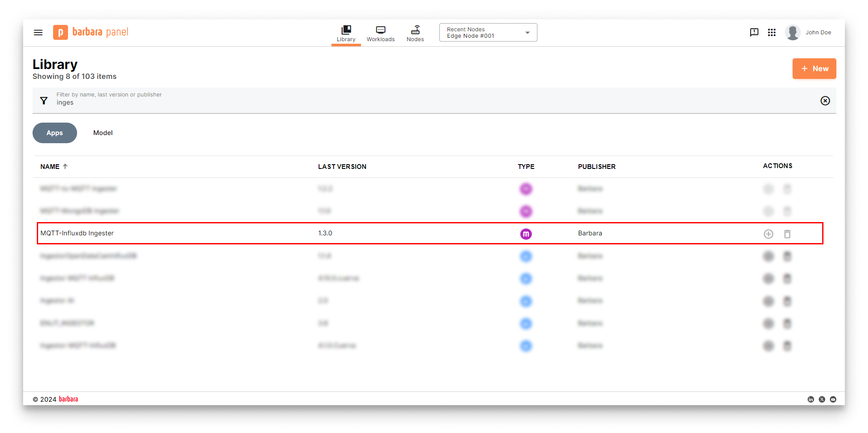Click the filter search input field
Image resolution: width=868 pixels, height=433 pixels.
[x=257, y=102]
